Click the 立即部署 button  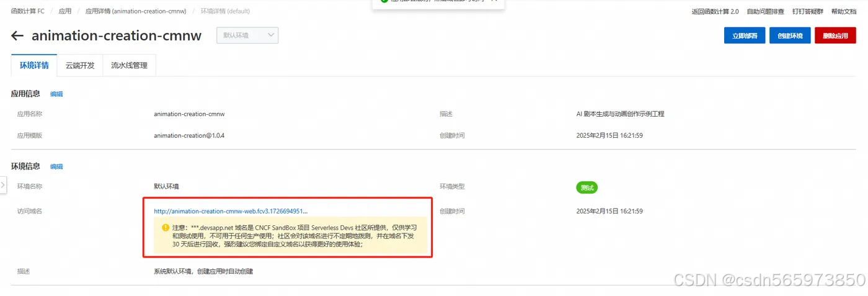[x=745, y=35]
